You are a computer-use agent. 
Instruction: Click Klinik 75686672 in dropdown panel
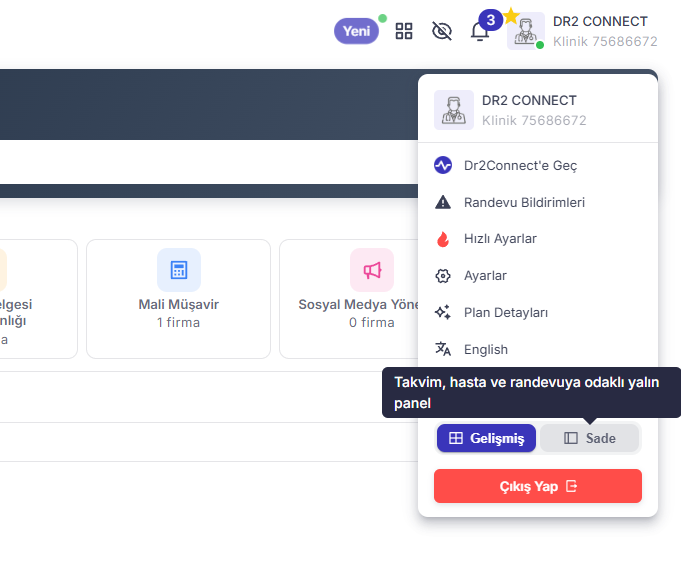point(534,120)
